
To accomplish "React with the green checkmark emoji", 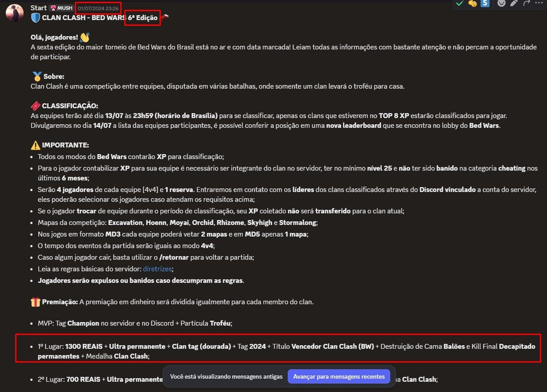I will click(460, 3).
